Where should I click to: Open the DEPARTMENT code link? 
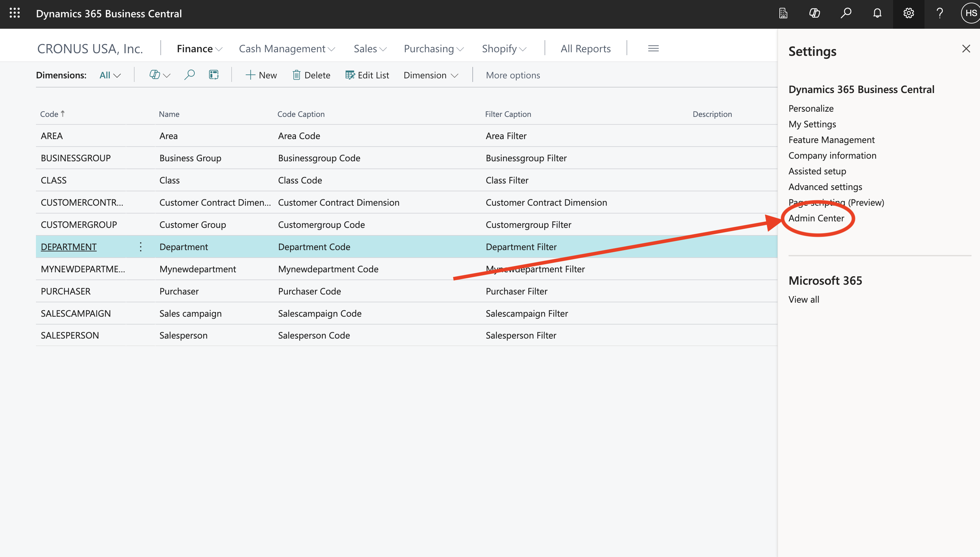point(69,247)
